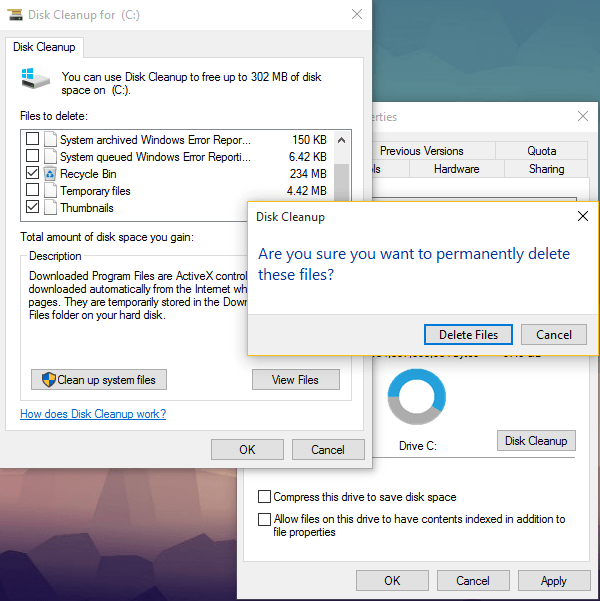The image size is (600, 601).
Task: Select System archived Windows Error Repor... row
Action: (155, 140)
